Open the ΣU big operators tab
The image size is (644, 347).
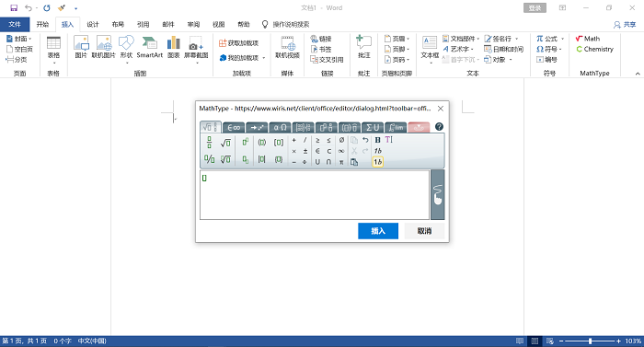coord(373,127)
